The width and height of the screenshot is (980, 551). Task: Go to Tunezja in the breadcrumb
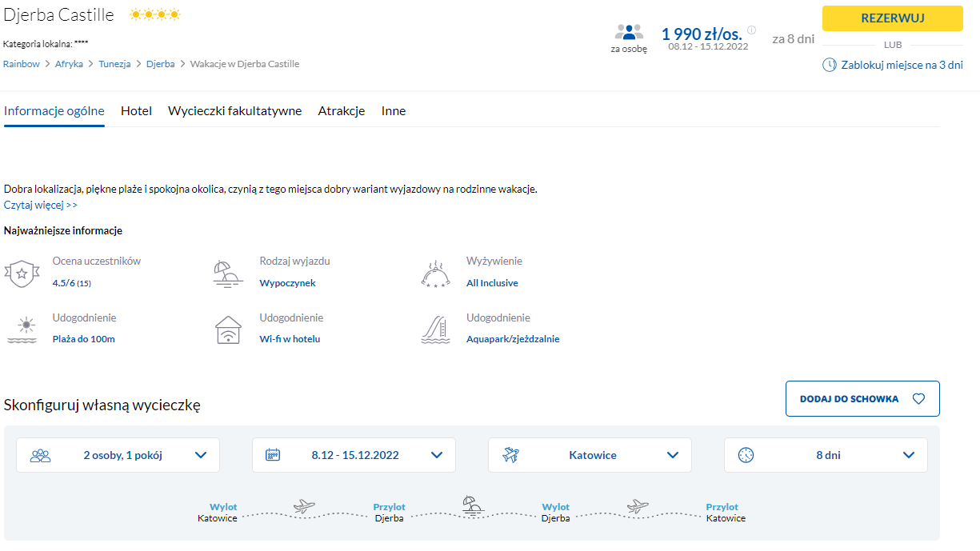114,64
